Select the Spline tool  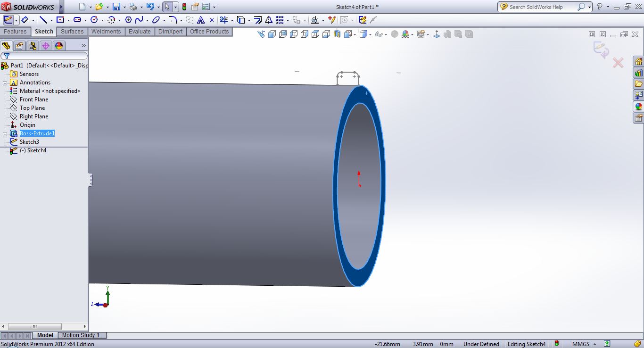click(x=139, y=20)
